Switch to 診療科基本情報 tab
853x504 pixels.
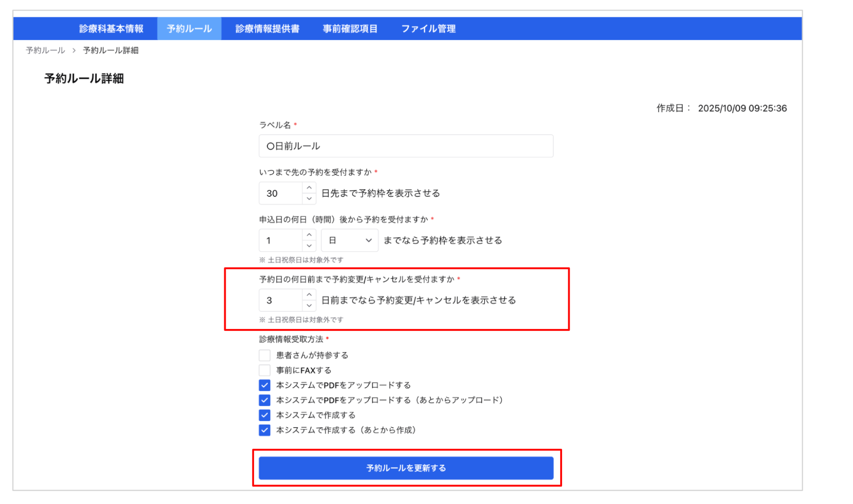click(x=111, y=29)
